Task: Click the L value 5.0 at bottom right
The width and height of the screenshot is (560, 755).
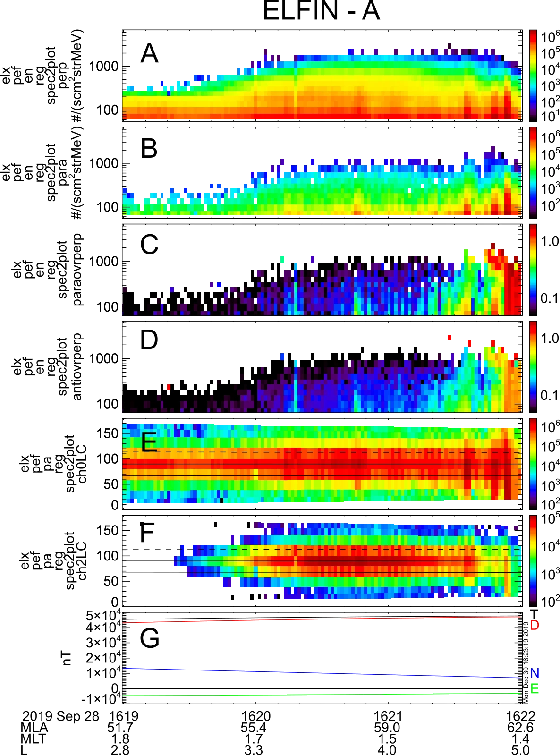Action: [x=522, y=750]
